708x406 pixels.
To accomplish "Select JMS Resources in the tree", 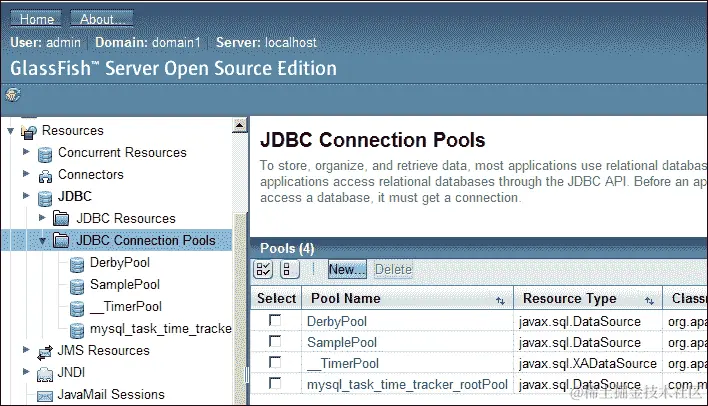I will pos(103,350).
